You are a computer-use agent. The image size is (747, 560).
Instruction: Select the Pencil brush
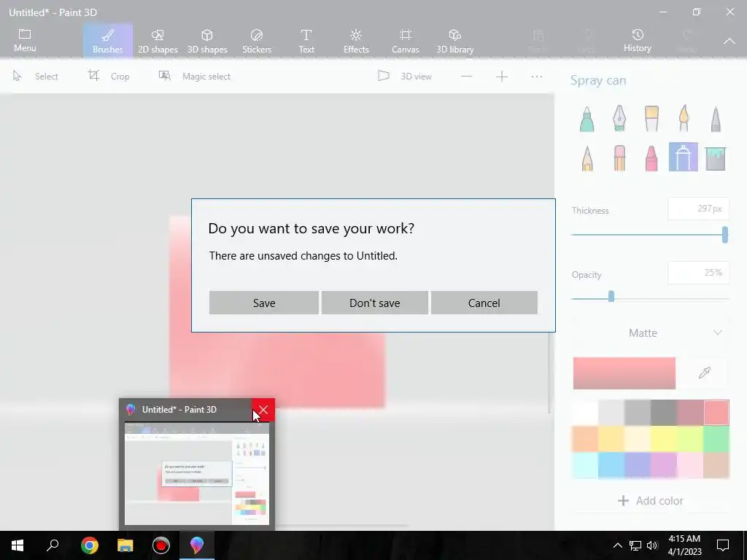tap(587, 157)
